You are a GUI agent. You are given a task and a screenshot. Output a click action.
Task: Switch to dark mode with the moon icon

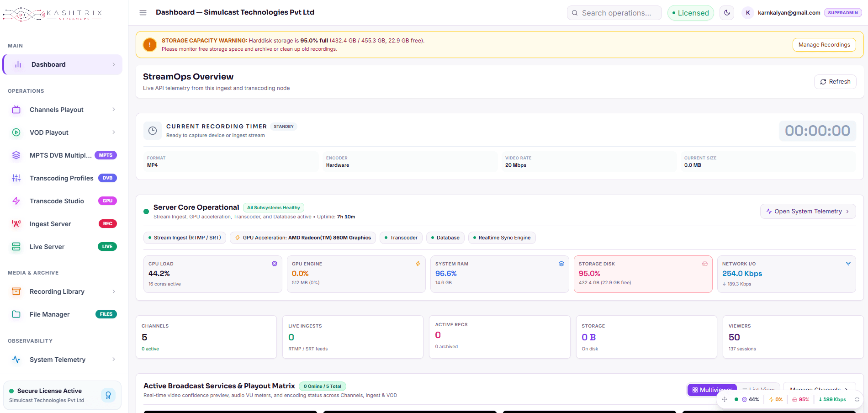click(x=727, y=13)
